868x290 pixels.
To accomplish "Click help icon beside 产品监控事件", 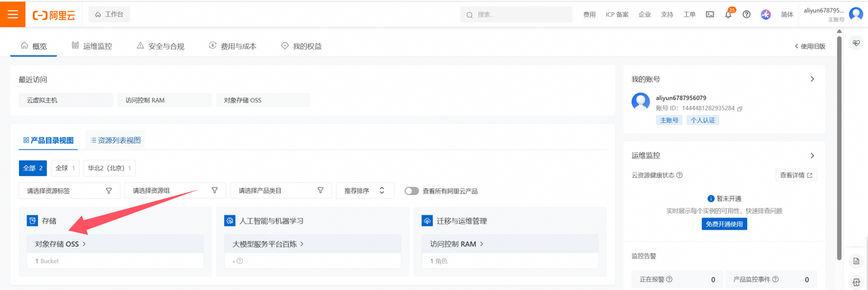I will (x=775, y=279).
